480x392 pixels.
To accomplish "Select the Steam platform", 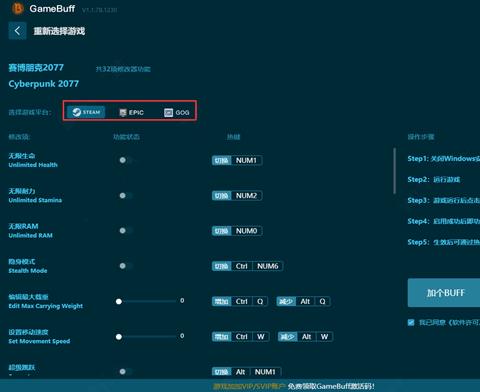I will pyautogui.click(x=86, y=112).
